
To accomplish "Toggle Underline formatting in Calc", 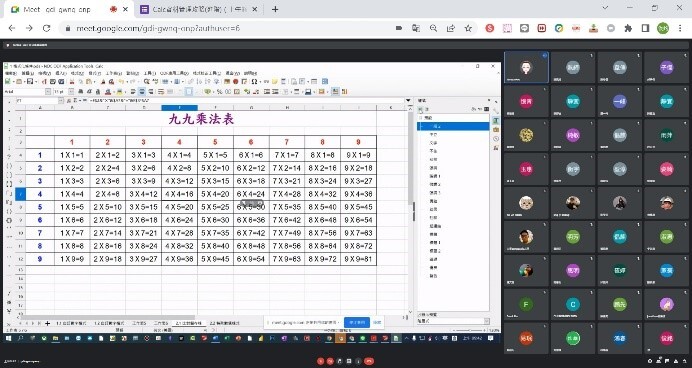I will [x=98, y=91].
